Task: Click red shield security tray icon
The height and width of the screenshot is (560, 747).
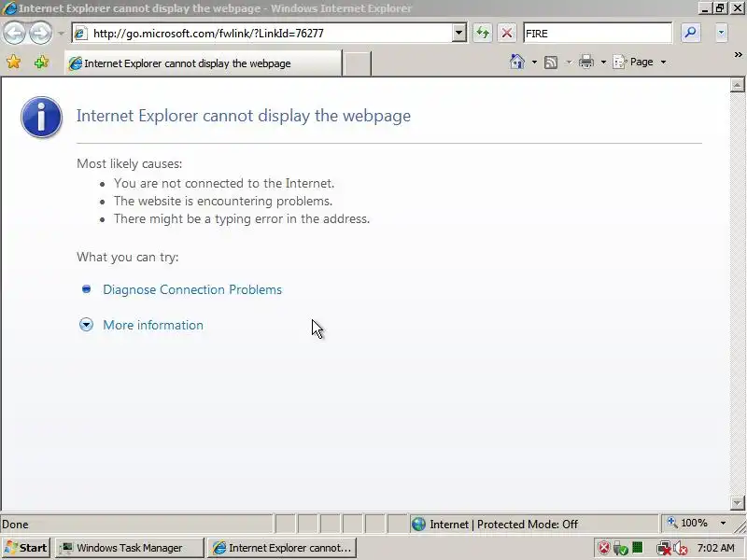Action: [603, 548]
